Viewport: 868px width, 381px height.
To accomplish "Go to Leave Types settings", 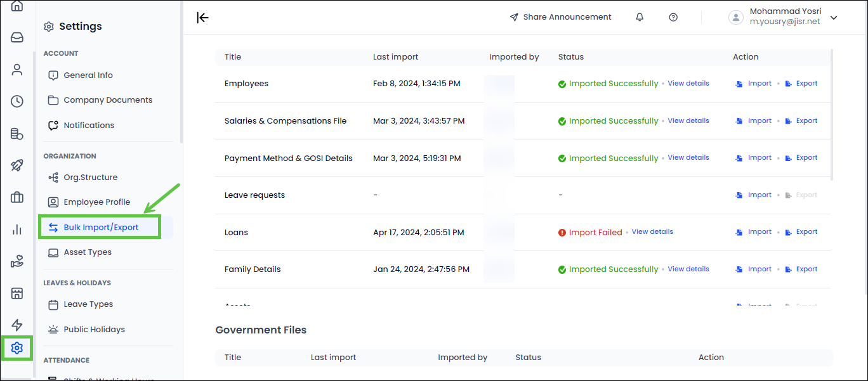I will 88,304.
